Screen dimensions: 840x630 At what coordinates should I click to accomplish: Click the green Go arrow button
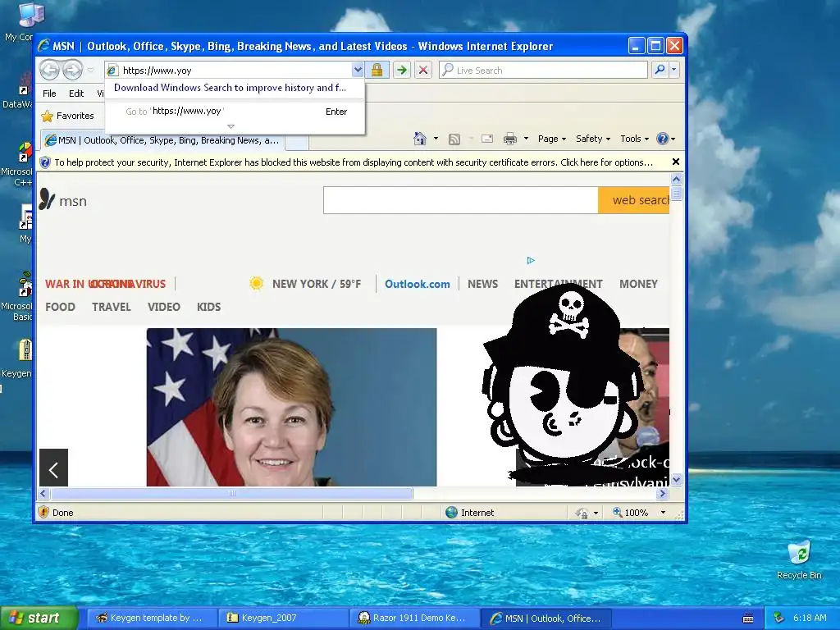coord(402,71)
